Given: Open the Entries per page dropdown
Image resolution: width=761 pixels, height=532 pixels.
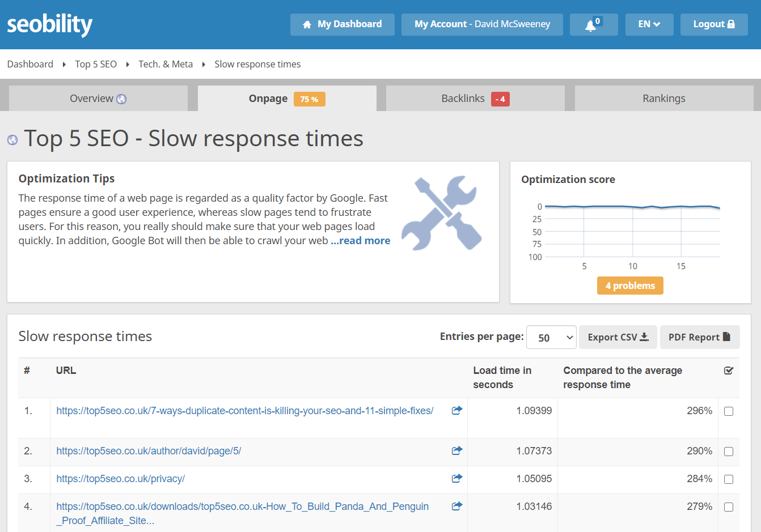Looking at the screenshot, I should click(x=552, y=337).
